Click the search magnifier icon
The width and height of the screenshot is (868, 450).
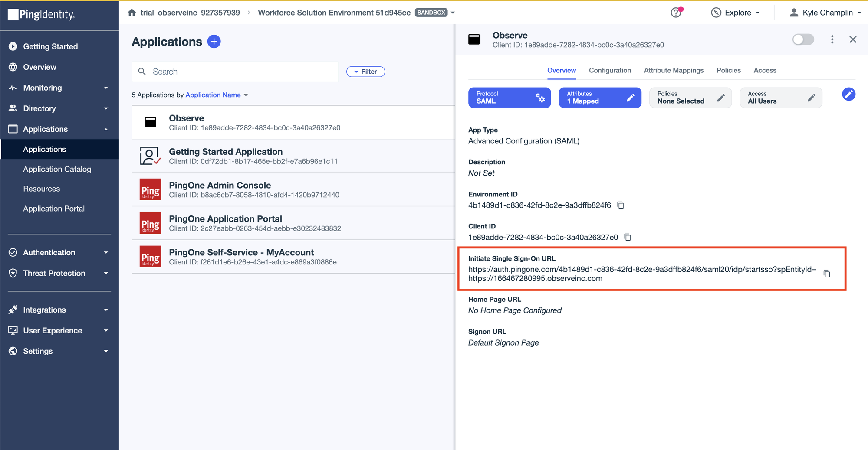[142, 72]
